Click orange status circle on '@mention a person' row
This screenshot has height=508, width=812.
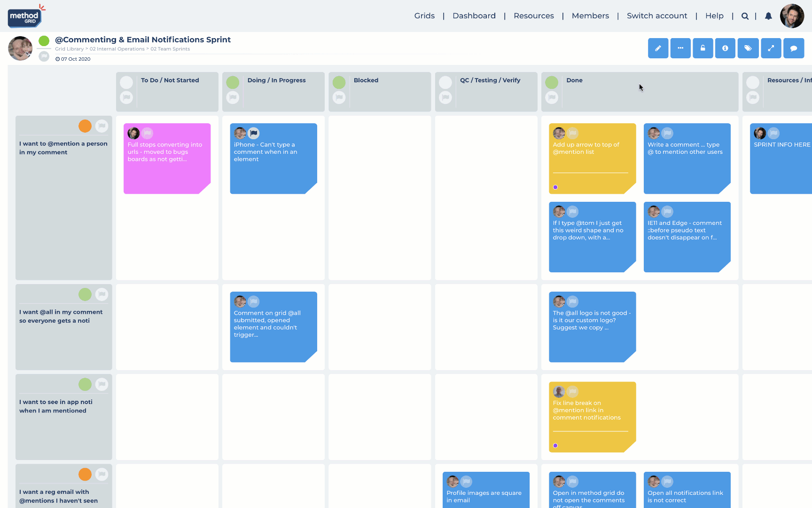85,126
